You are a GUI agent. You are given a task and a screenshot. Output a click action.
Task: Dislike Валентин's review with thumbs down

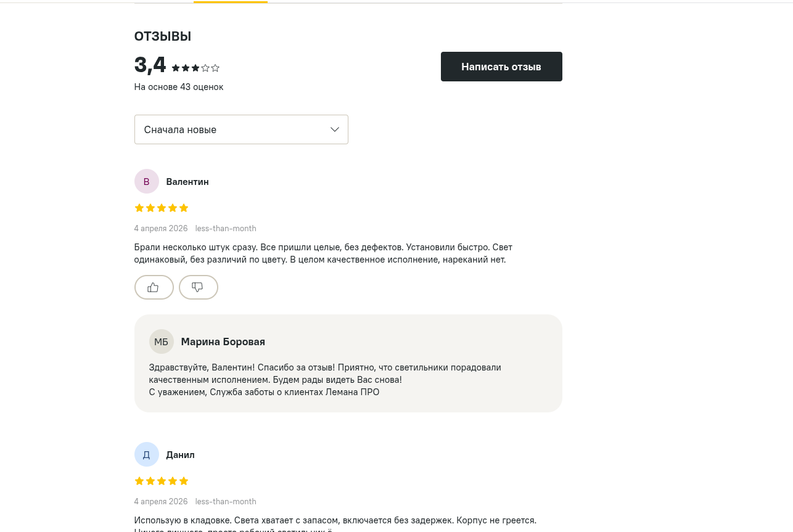pos(198,287)
